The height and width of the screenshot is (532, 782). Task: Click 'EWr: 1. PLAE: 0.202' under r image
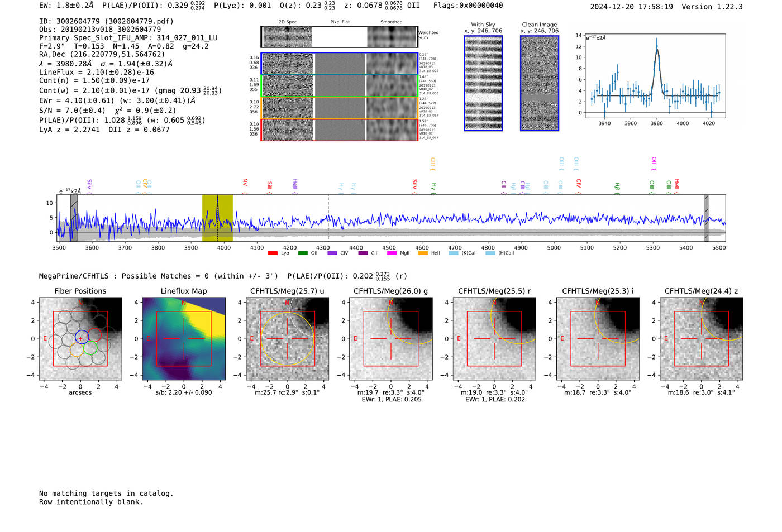495,400
